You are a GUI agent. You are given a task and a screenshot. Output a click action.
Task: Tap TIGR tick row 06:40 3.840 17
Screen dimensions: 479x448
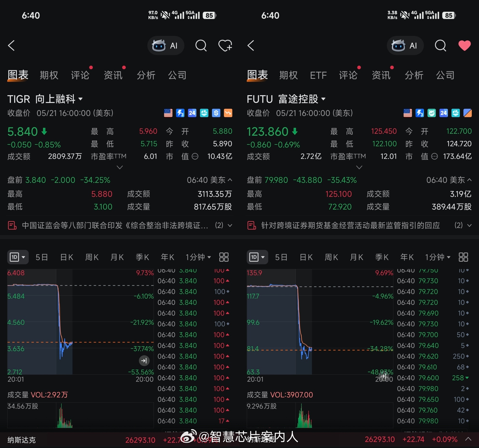click(193, 421)
